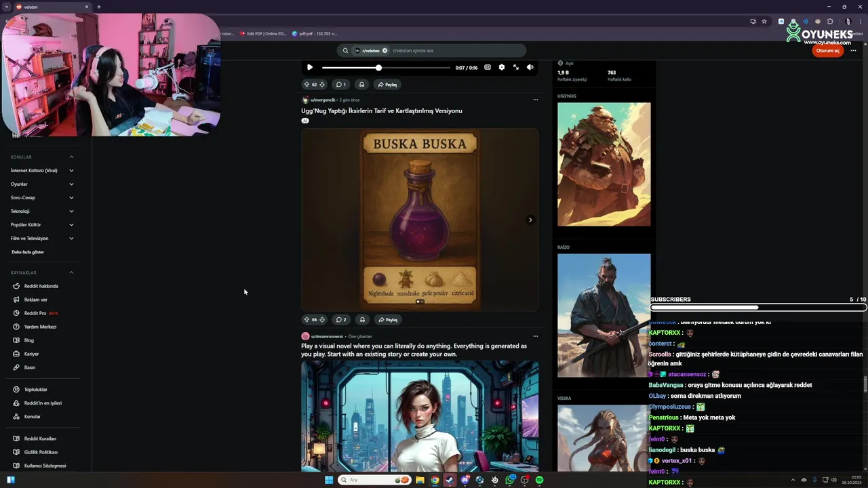Screen dimensions: 868x488
Task: Click the search magnifier icon
Action: tap(345, 51)
